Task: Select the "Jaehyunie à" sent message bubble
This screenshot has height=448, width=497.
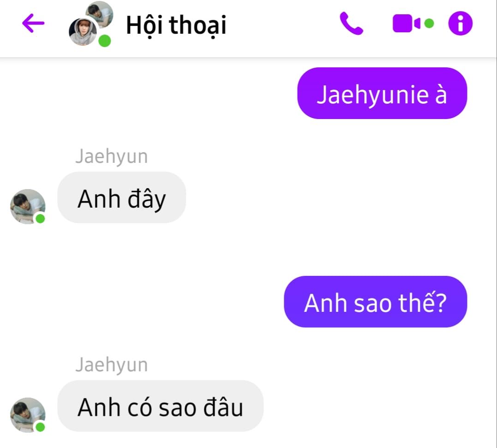Action: (382, 93)
